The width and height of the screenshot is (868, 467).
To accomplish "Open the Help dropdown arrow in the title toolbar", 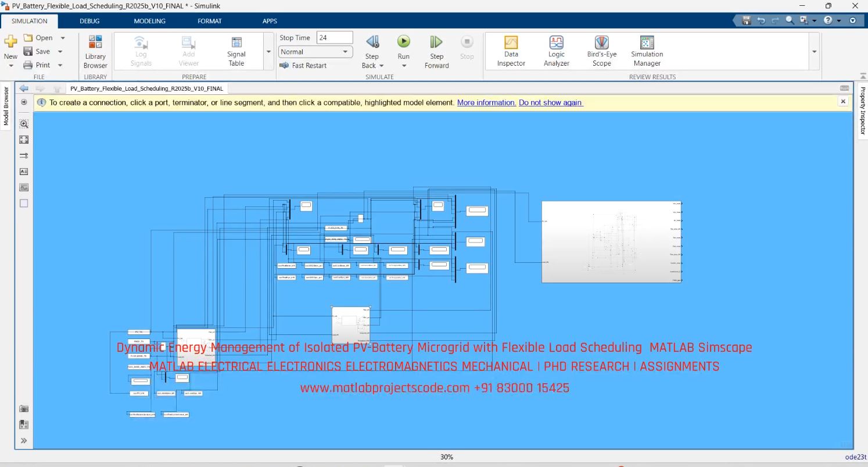I will (839, 20).
